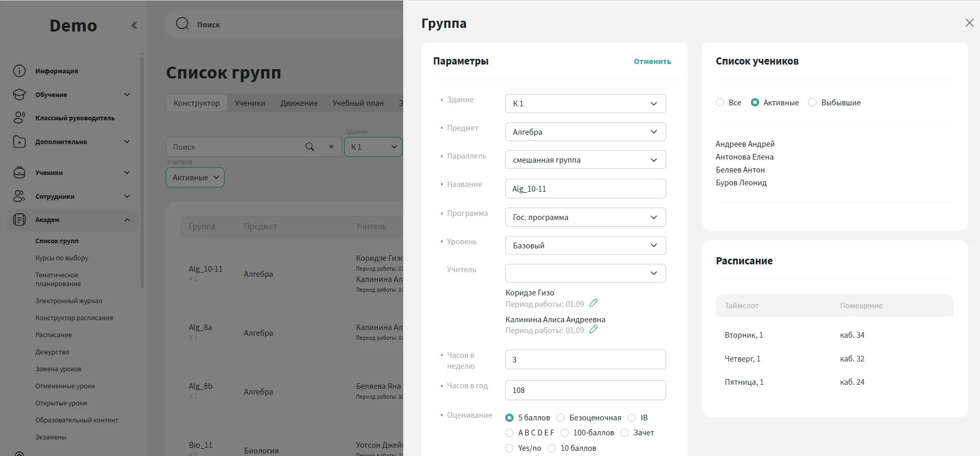Viewport: 980px width, 456px height.
Task: Open the Уровень dropdown showing Базовый
Action: (x=585, y=245)
